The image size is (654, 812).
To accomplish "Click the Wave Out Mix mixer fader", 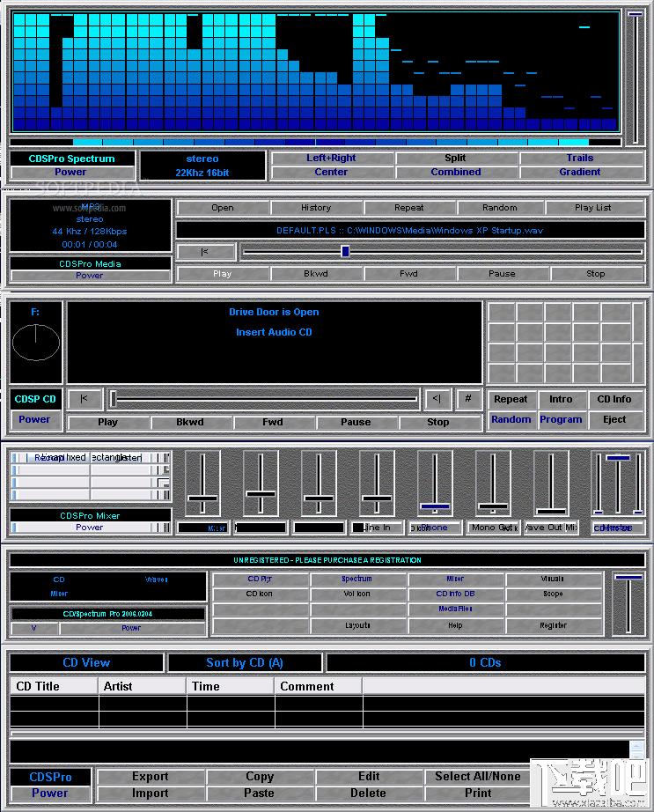I will click(x=551, y=512).
